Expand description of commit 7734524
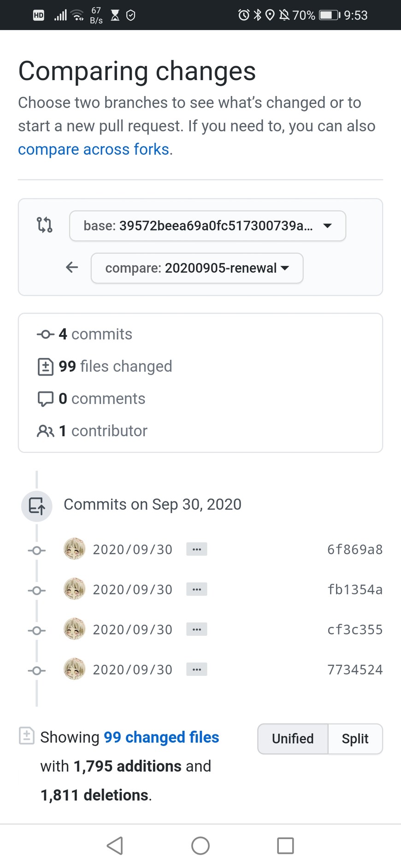Image resolution: width=401 pixels, height=868 pixels. click(197, 669)
